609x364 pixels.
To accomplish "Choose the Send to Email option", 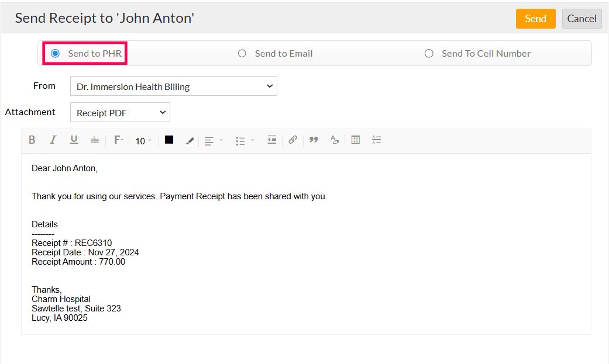I will pyautogui.click(x=242, y=54).
